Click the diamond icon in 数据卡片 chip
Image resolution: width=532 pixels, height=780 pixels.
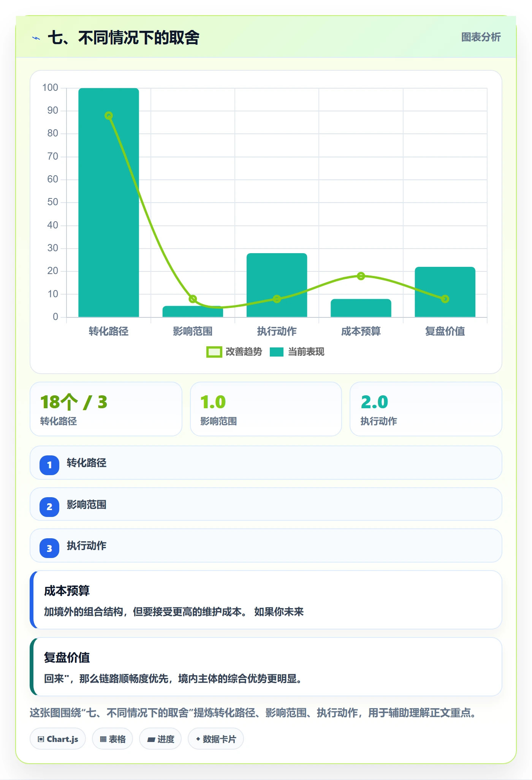pos(198,739)
